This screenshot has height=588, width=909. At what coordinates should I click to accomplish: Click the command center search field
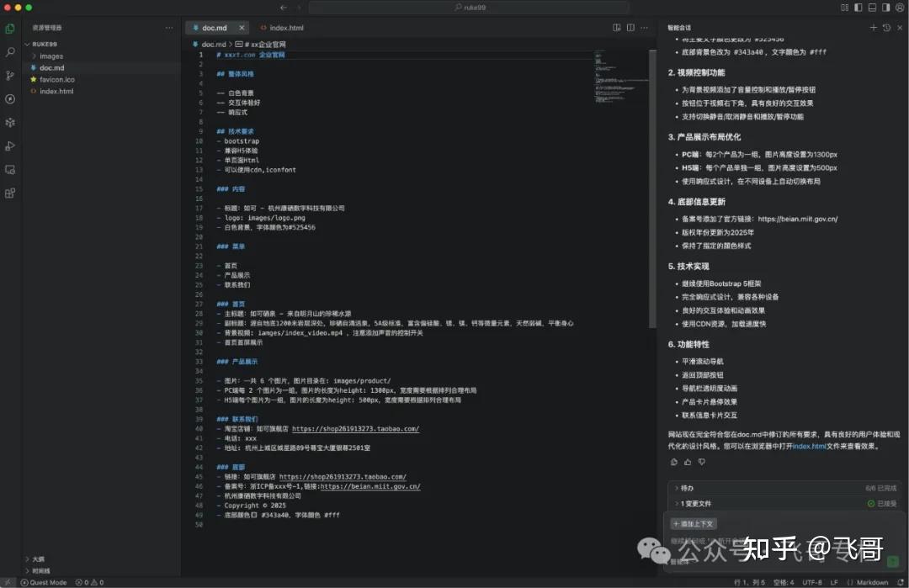(469, 8)
